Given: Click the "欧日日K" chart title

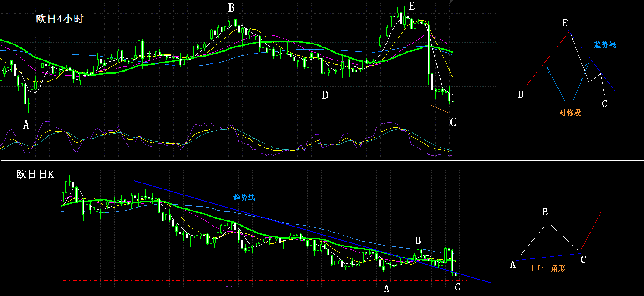Looking at the screenshot, I should (35, 174).
